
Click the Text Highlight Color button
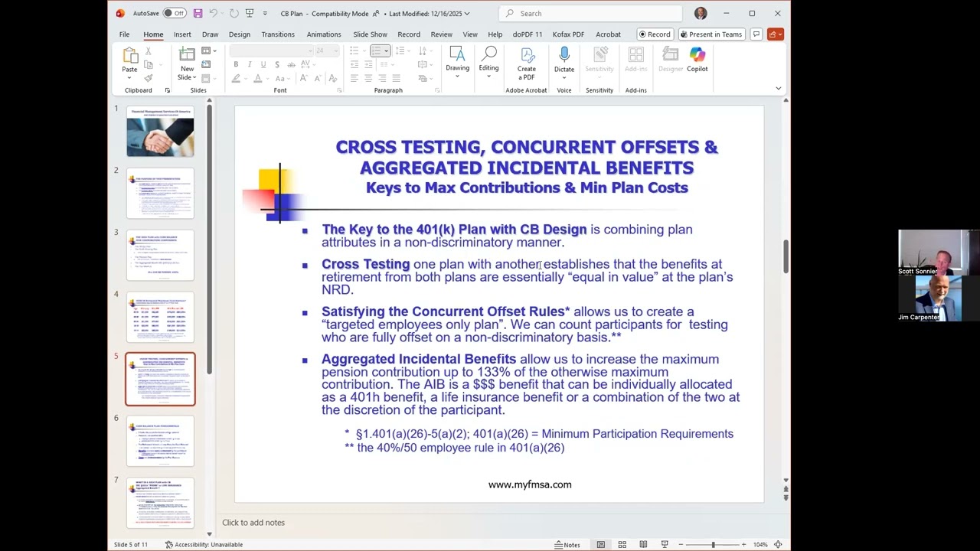point(236,79)
